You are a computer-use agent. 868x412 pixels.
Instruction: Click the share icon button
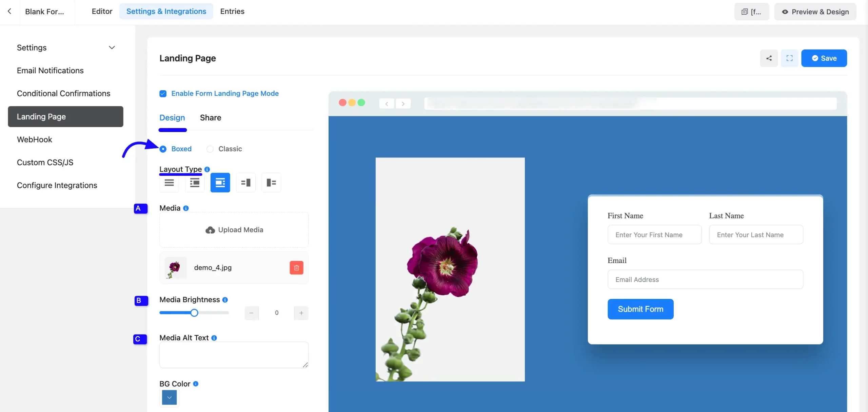[769, 58]
